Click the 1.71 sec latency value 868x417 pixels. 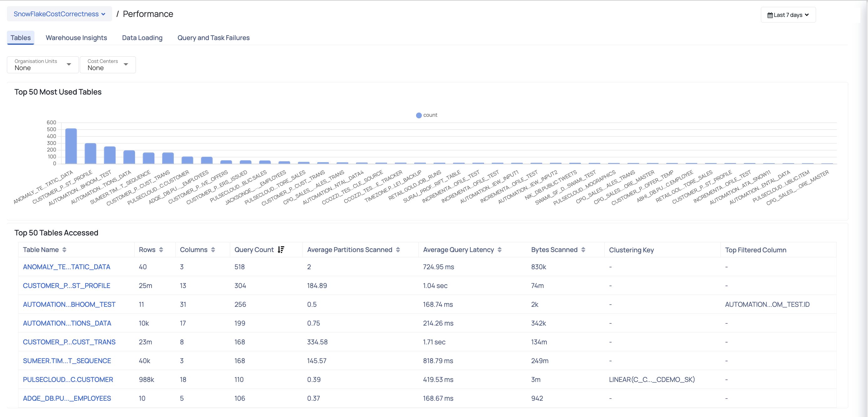coord(434,342)
